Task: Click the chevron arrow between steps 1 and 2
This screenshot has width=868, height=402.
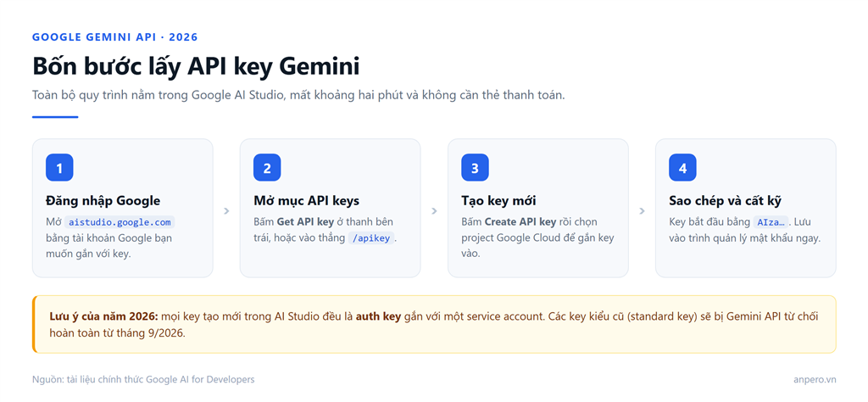Action: click(226, 211)
